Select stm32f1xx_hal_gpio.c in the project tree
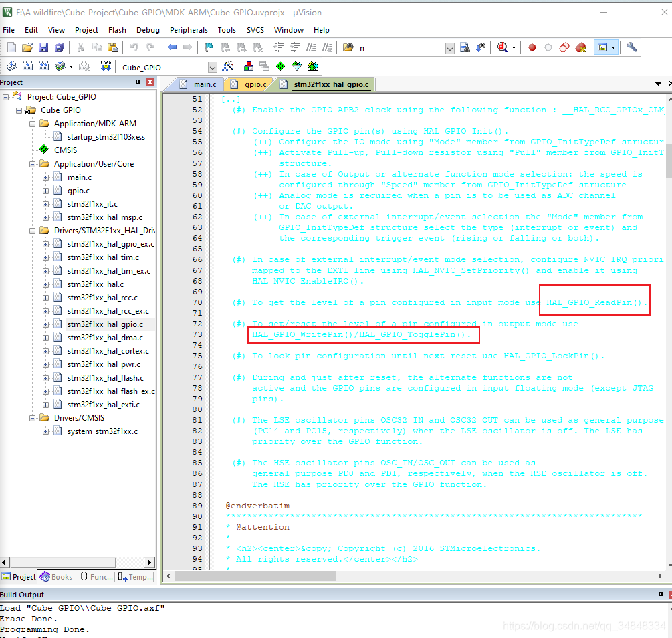Viewport: 672px width, 638px height. [105, 324]
